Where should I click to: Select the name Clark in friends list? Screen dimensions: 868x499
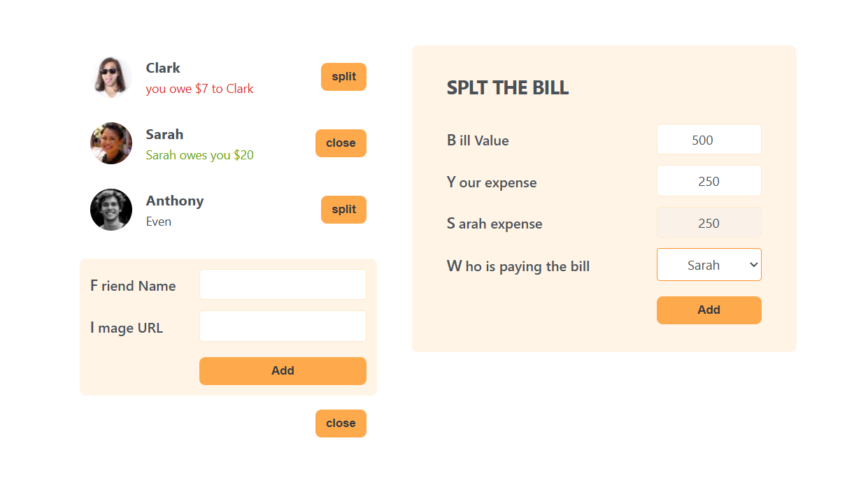coord(163,68)
